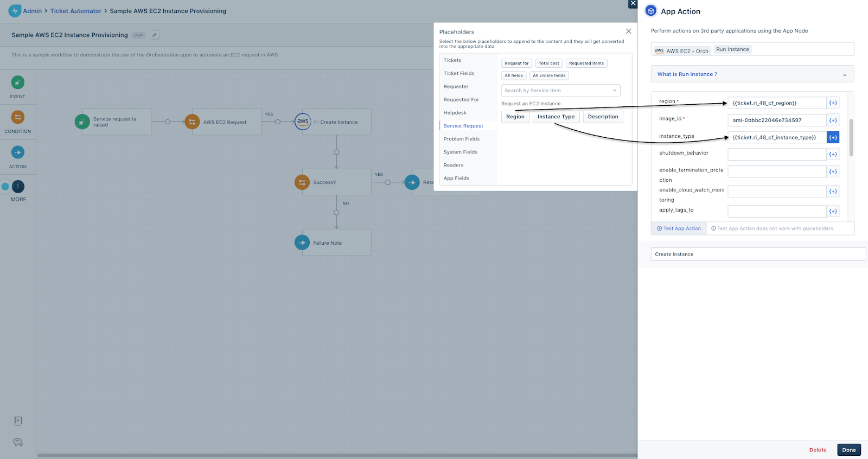
Task: Click the App Action cube icon
Action: click(651, 11)
